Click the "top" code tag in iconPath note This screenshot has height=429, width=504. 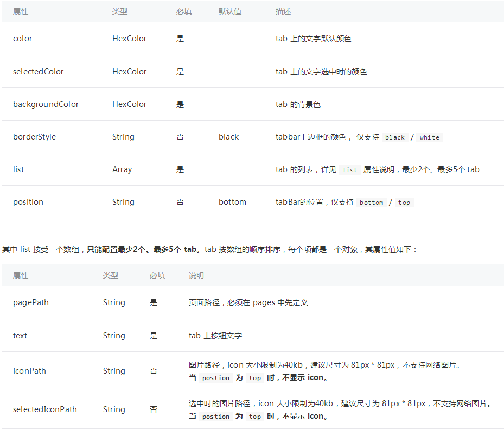pyautogui.click(x=254, y=377)
